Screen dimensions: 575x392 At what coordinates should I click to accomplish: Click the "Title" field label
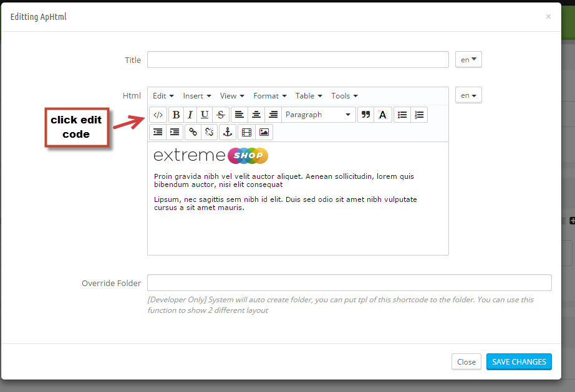(x=133, y=60)
